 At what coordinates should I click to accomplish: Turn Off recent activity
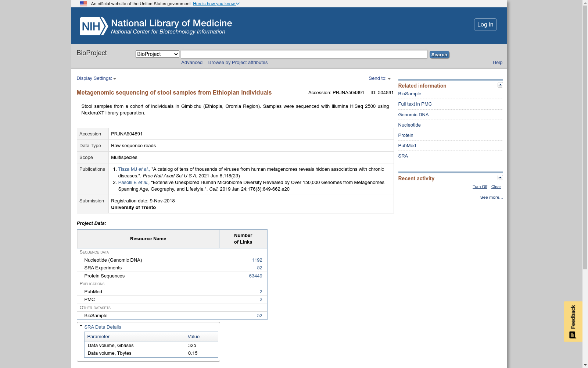point(480,187)
